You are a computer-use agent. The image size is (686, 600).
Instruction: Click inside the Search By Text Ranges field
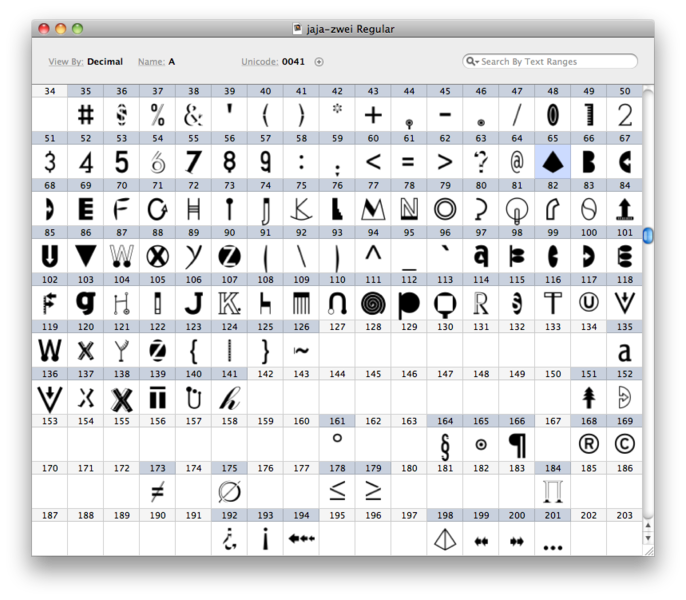click(555, 62)
